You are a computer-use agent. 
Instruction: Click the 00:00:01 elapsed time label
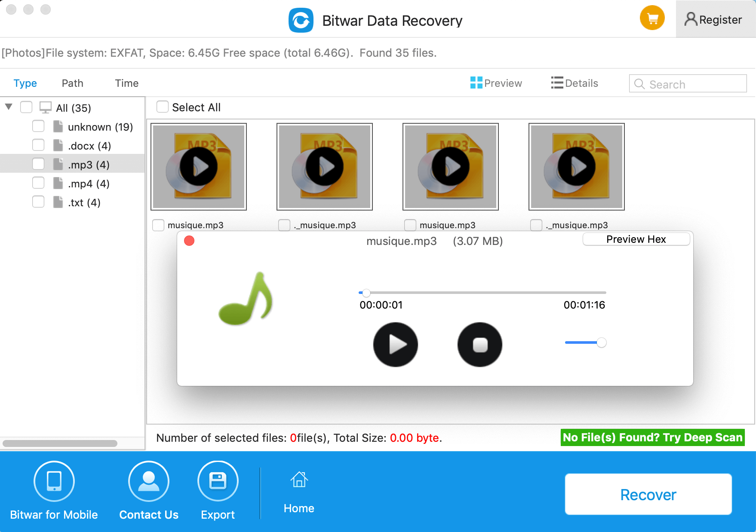coord(381,305)
